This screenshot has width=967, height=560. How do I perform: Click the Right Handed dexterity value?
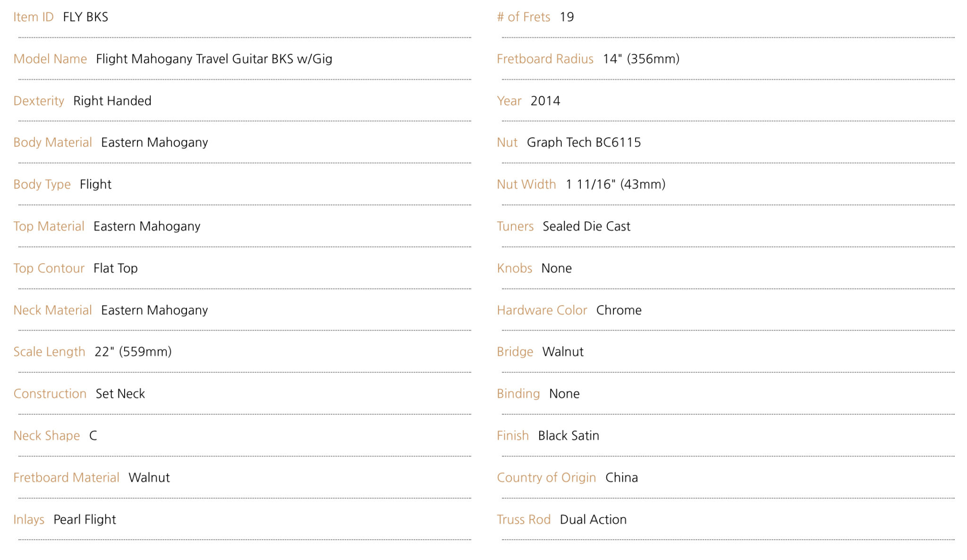112,101
